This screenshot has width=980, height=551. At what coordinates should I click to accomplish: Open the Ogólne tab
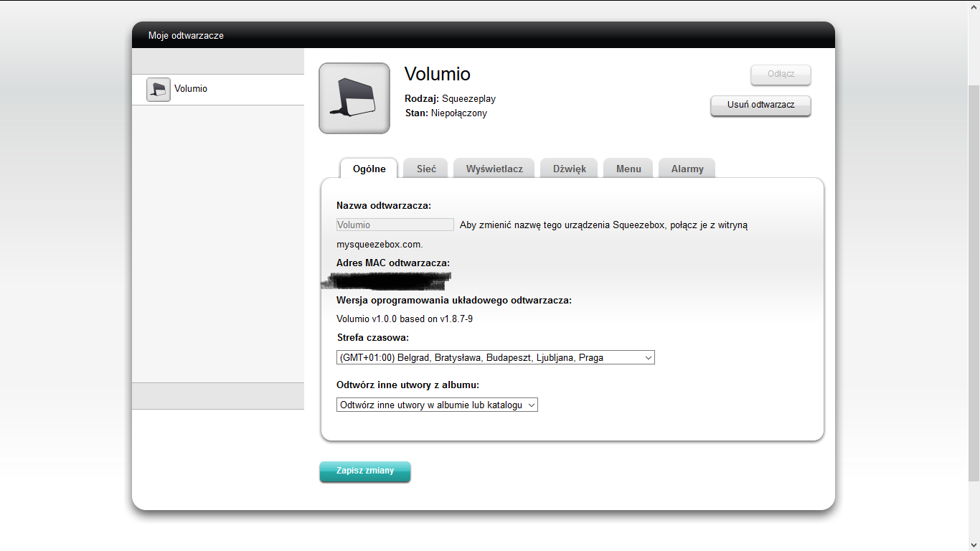click(369, 169)
